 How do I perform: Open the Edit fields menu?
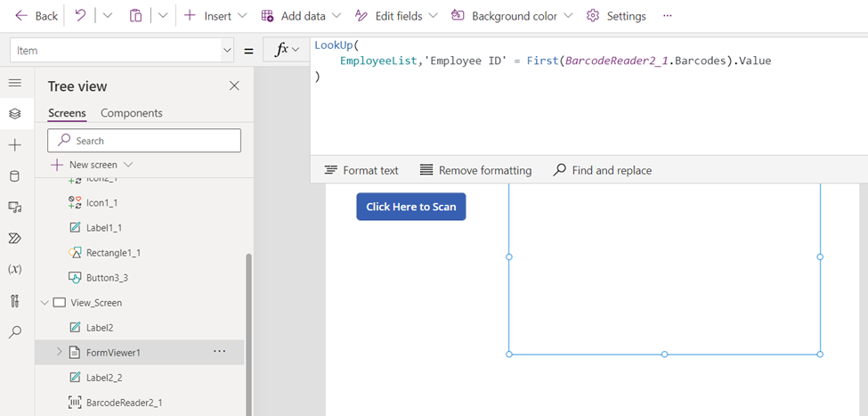click(x=396, y=16)
